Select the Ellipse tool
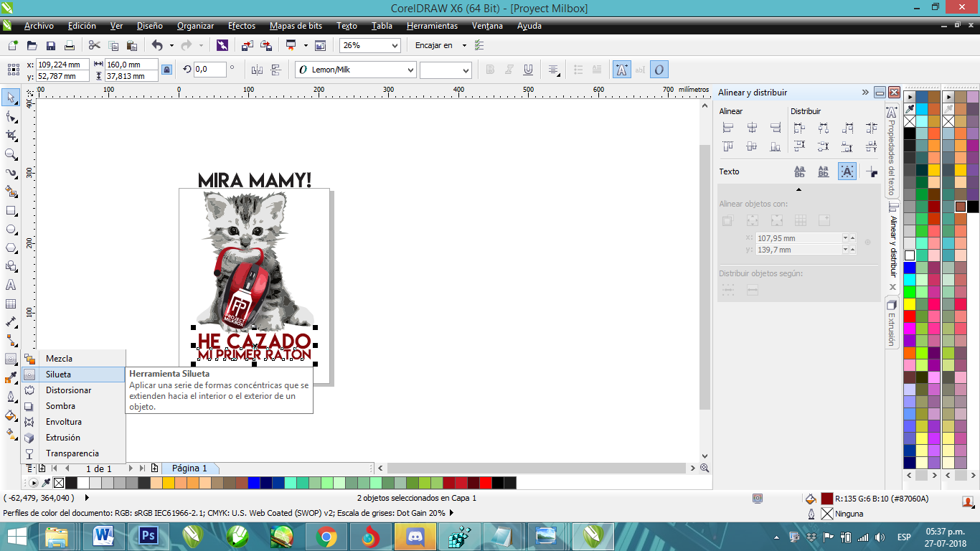Screen dimensions: 980x551 pos(11,229)
